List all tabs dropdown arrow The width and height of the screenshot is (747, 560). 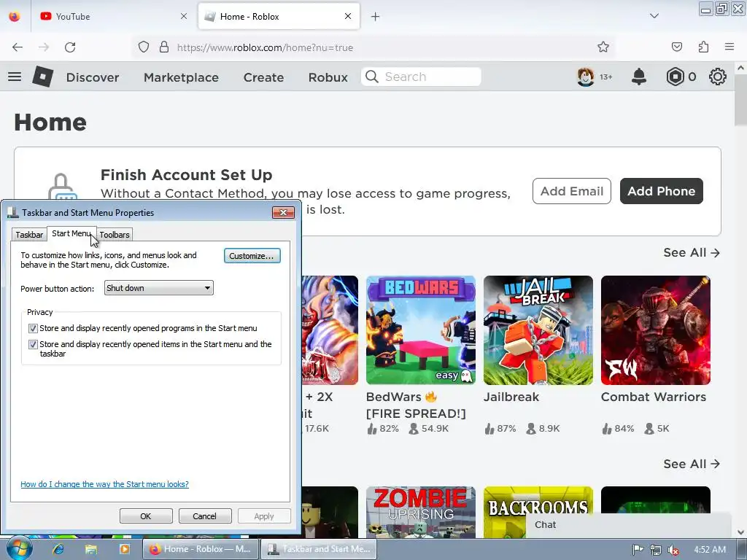pos(654,16)
